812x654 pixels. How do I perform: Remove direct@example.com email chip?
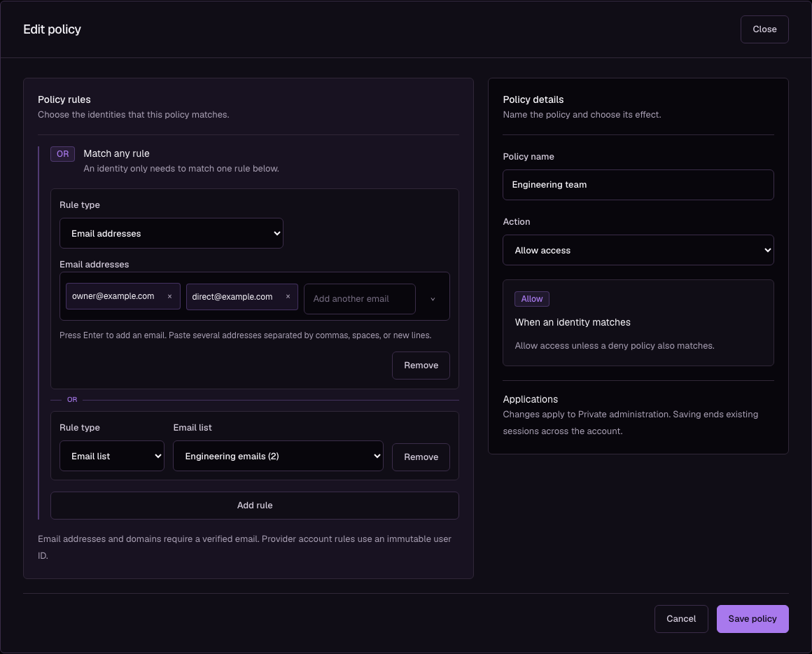[x=288, y=297]
